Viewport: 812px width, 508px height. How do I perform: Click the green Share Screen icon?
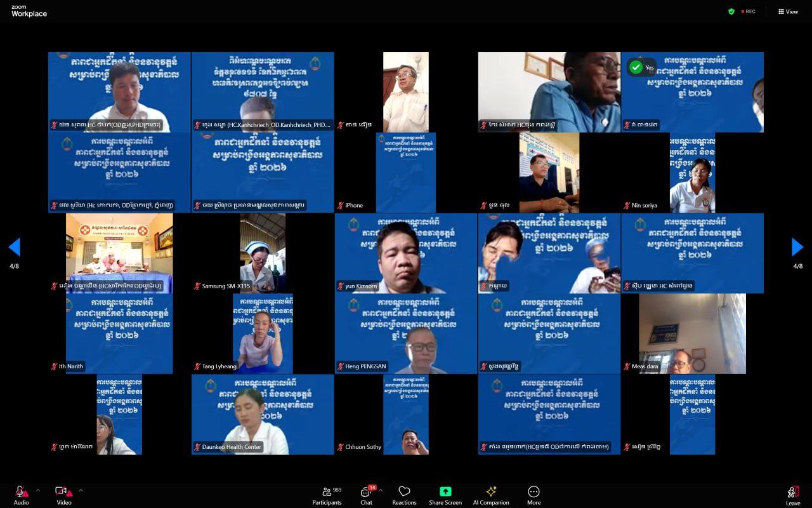click(x=445, y=491)
